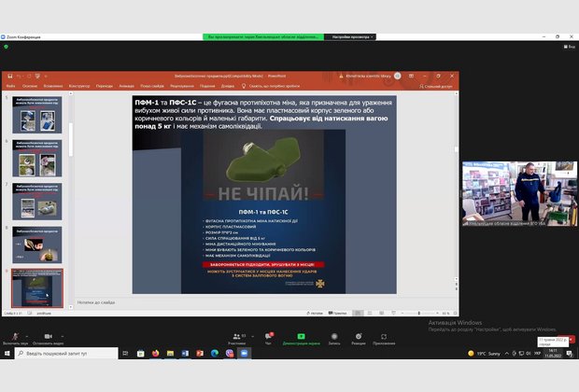This screenshot has height=392, width=579.
Task: Open viewer settings dropdown at top
Action: pos(350,36)
